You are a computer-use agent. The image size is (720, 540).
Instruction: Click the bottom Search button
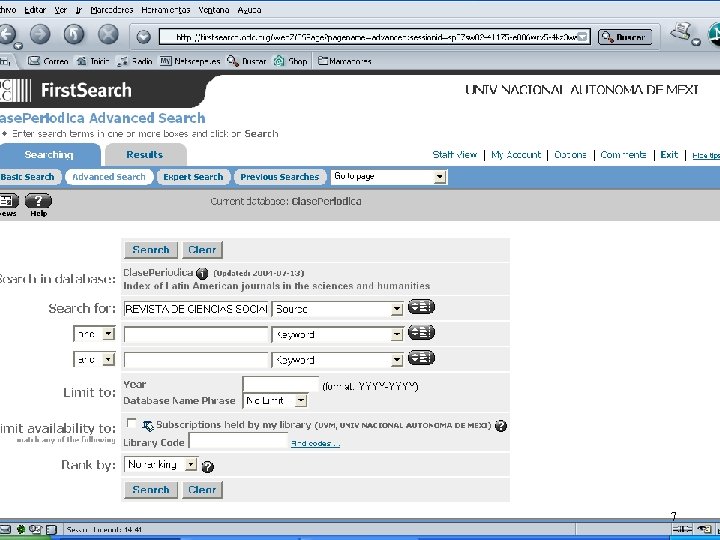pos(151,490)
